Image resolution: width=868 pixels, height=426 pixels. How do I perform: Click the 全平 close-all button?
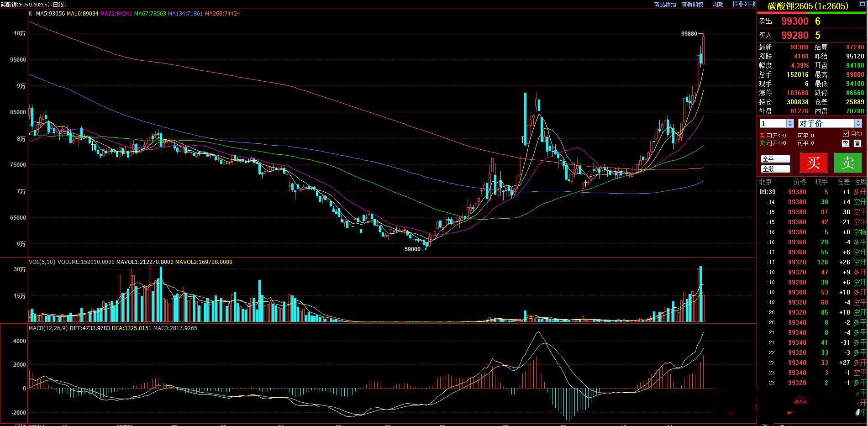pyautogui.click(x=775, y=159)
